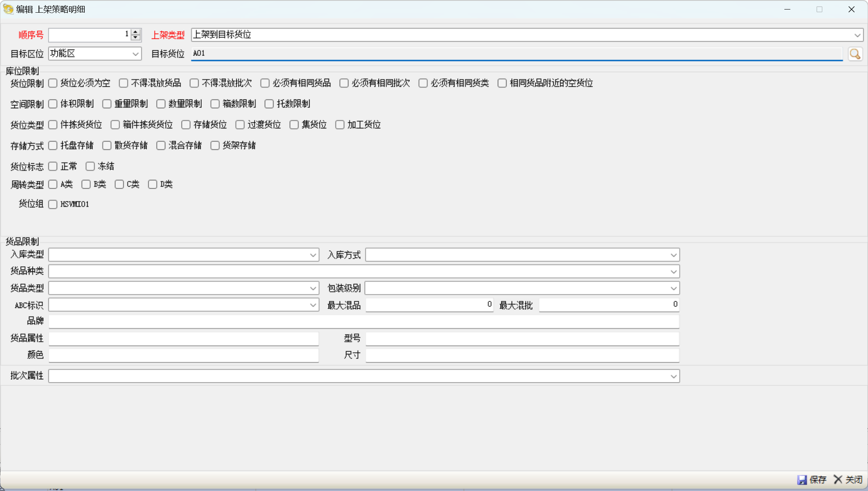Image resolution: width=868 pixels, height=491 pixels.
Task: Open the 入库类型 dropdown list
Action: pyautogui.click(x=313, y=255)
